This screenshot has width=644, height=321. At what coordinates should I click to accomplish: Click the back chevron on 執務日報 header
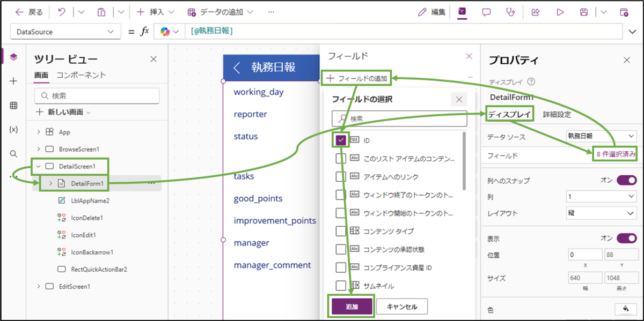click(x=237, y=68)
